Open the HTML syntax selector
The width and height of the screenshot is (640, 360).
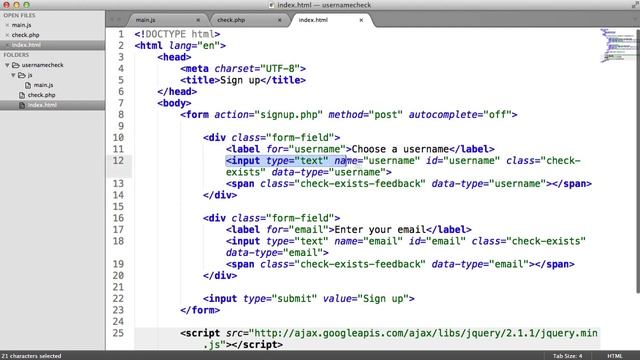click(615, 356)
